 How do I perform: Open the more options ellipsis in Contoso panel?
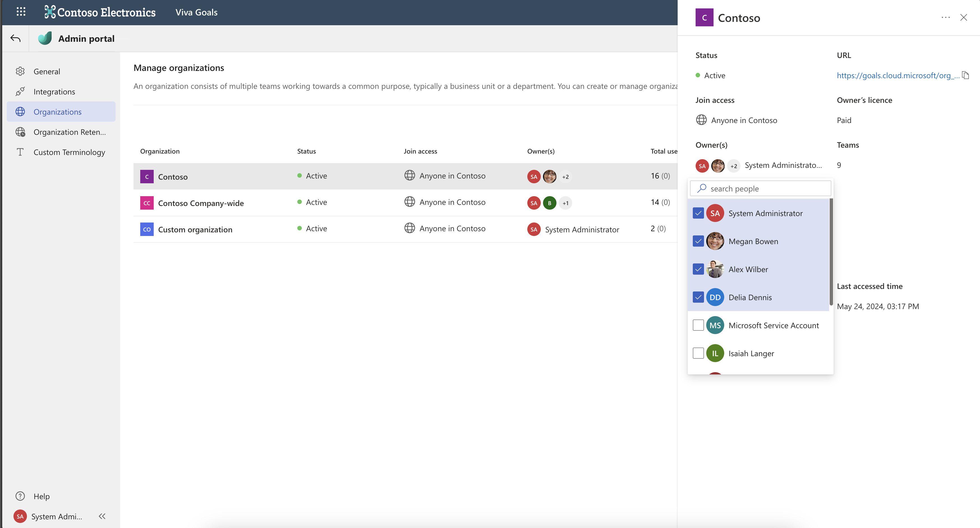[946, 17]
